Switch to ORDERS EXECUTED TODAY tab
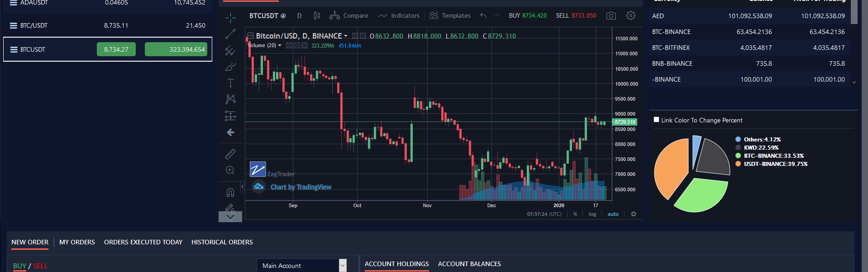Screen dimensions: 868x272 pyautogui.click(x=143, y=242)
